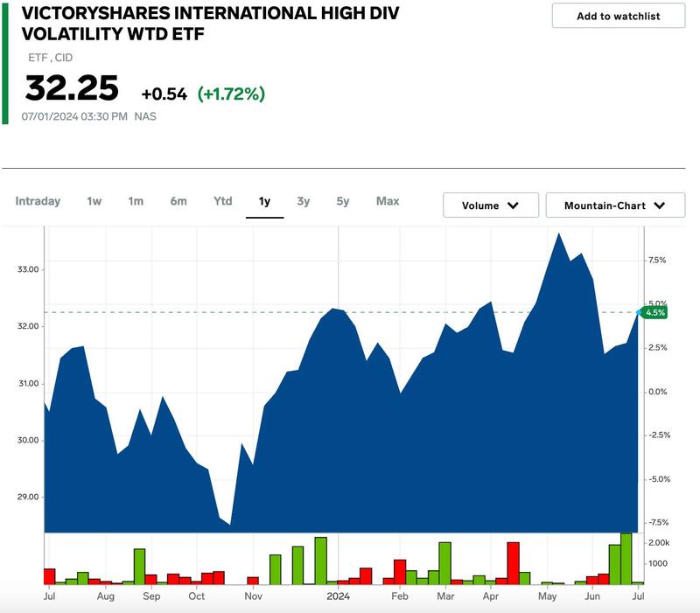Switch chart to Max range
Viewport: 700px width, 613px height.
pyautogui.click(x=388, y=201)
